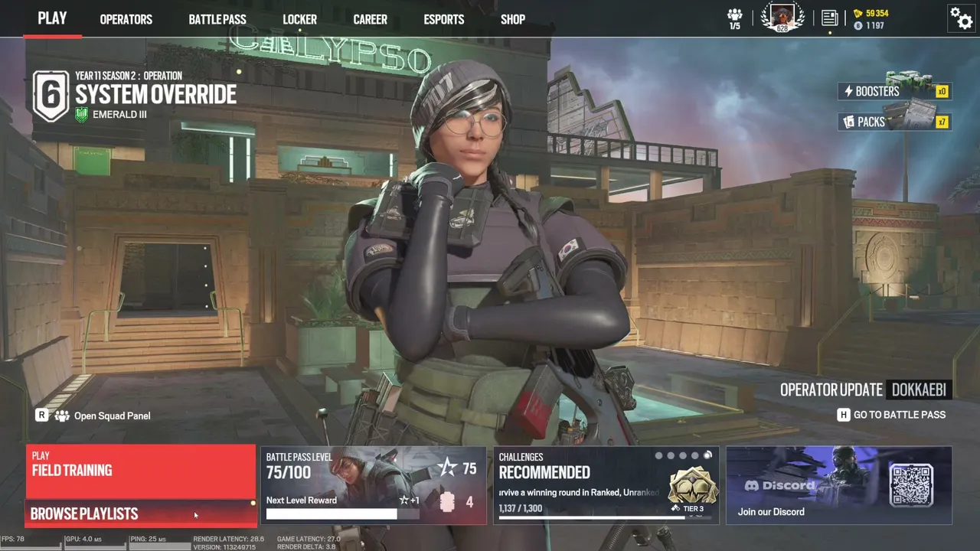980x551 pixels.
Task: Select the third challenges pagination dot
Action: 683,456
